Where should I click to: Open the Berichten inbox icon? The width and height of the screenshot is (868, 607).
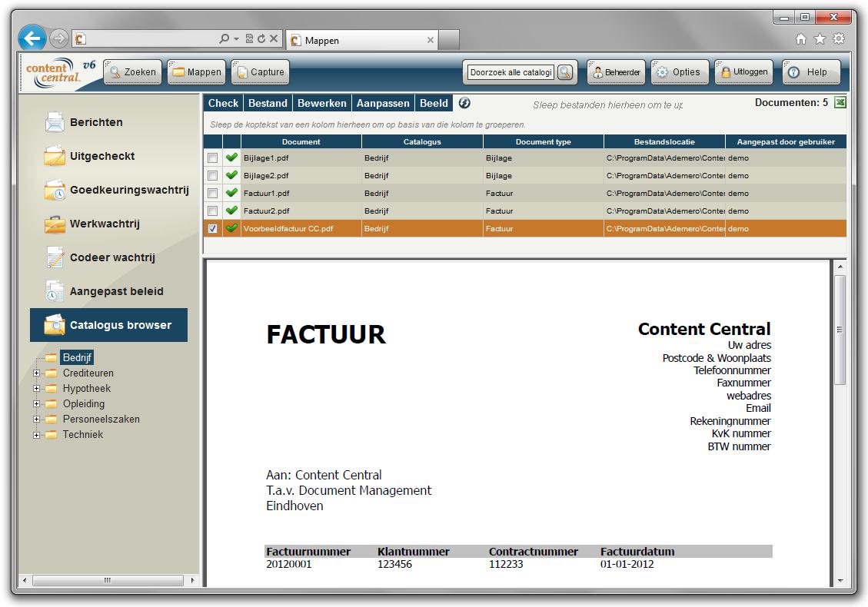pyautogui.click(x=55, y=122)
